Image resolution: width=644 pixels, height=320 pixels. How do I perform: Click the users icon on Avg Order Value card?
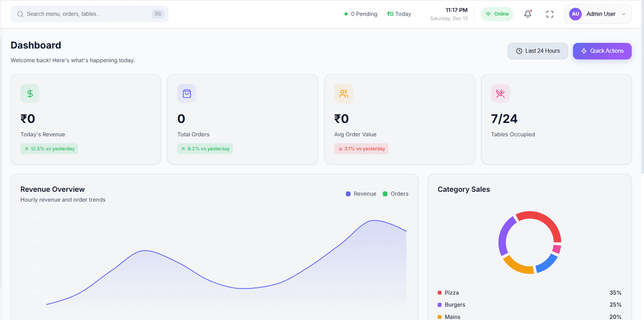pos(343,93)
